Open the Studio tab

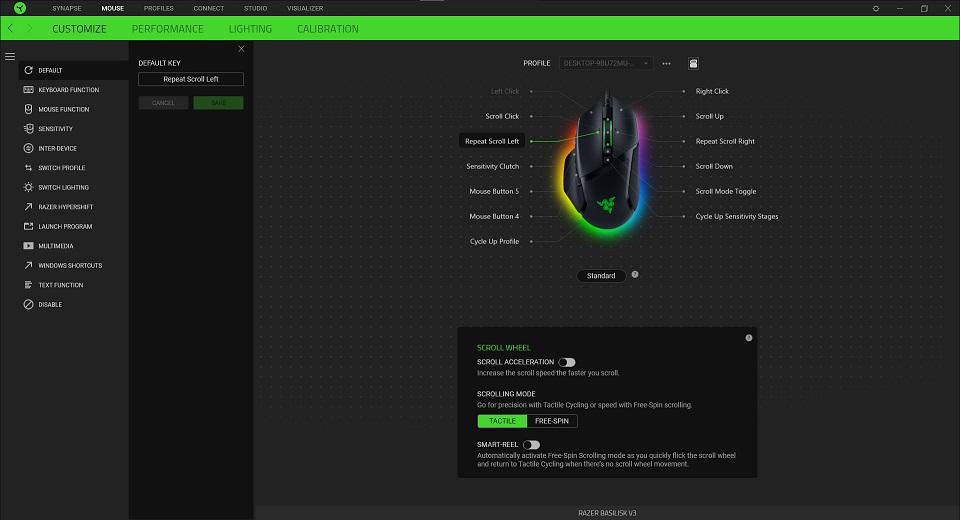(255, 9)
